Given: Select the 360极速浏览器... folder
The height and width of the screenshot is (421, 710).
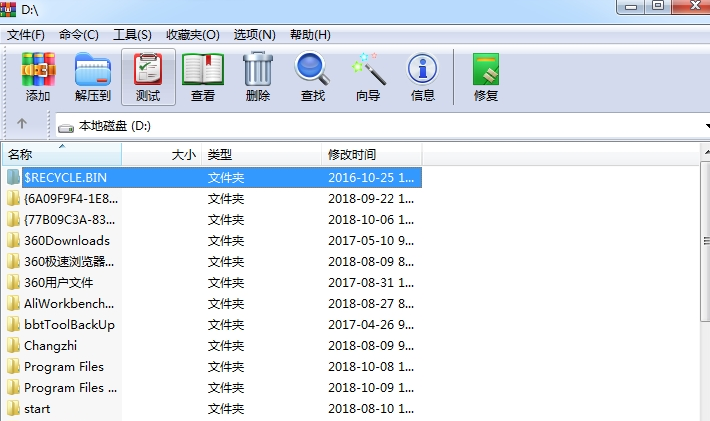Looking at the screenshot, I should point(69,262).
